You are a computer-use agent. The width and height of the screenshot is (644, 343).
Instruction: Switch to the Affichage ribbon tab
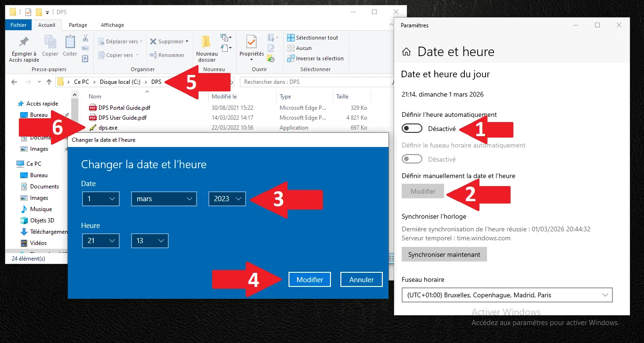[112, 25]
